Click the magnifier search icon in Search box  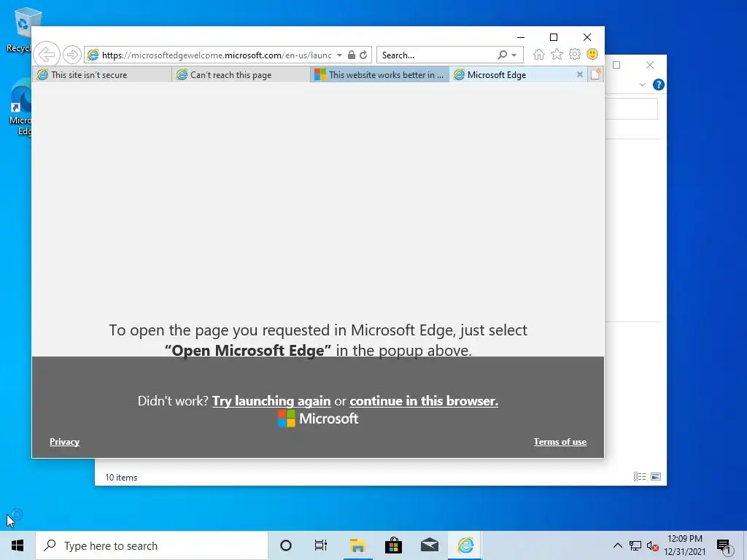503,55
